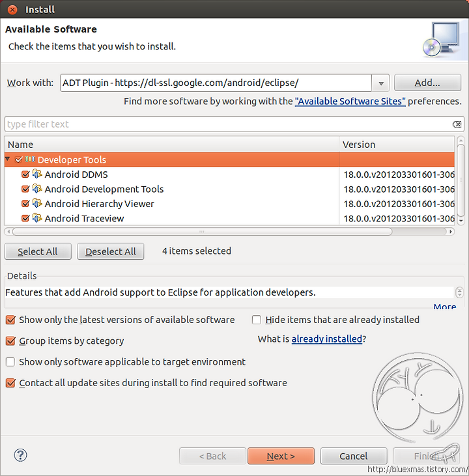
Task: Select the Android Hierarchy Viewer row text
Action: [99, 204]
